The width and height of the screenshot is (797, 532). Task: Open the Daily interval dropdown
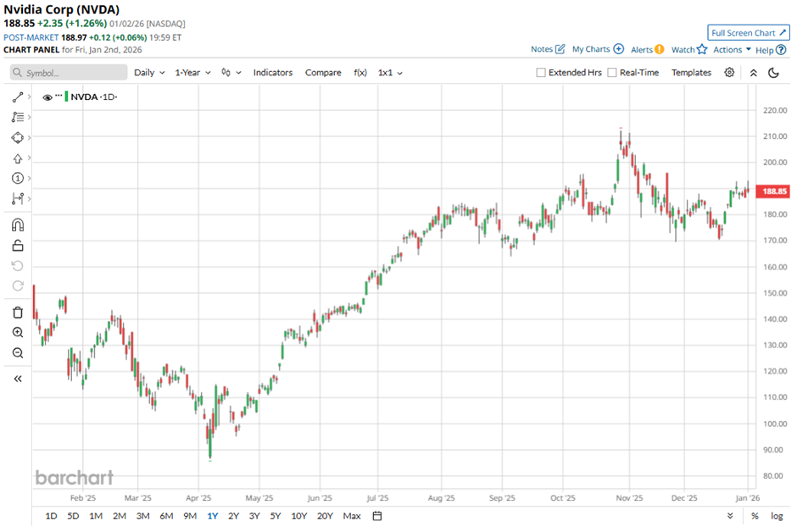[149, 73]
